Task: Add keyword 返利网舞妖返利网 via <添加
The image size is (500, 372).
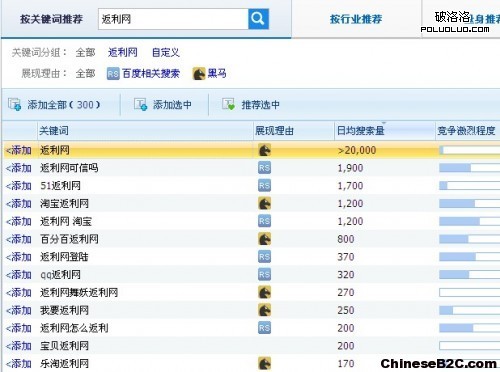Action: click(x=19, y=293)
